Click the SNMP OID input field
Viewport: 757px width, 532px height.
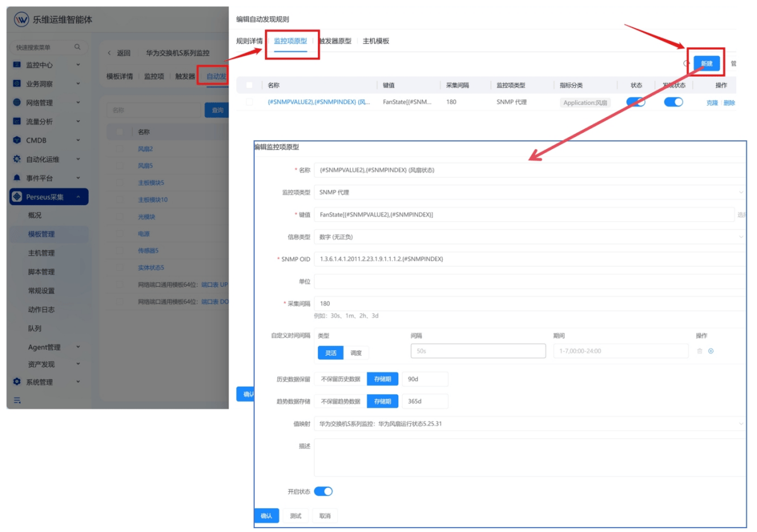pos(530,259)
